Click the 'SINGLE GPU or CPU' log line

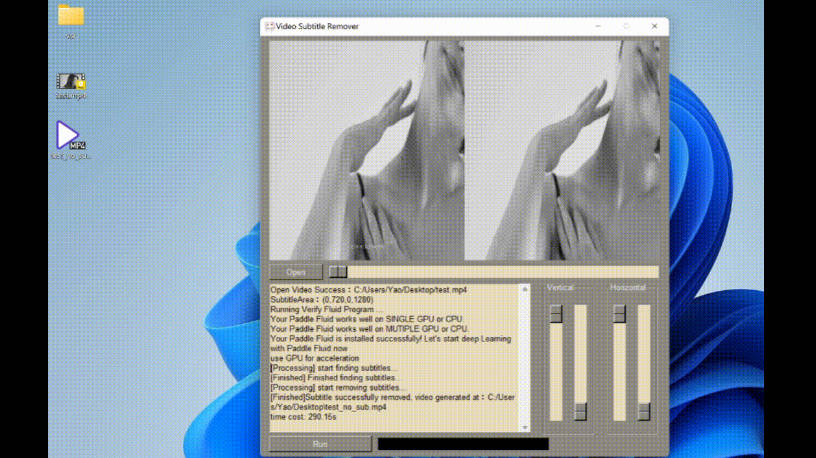367,319
